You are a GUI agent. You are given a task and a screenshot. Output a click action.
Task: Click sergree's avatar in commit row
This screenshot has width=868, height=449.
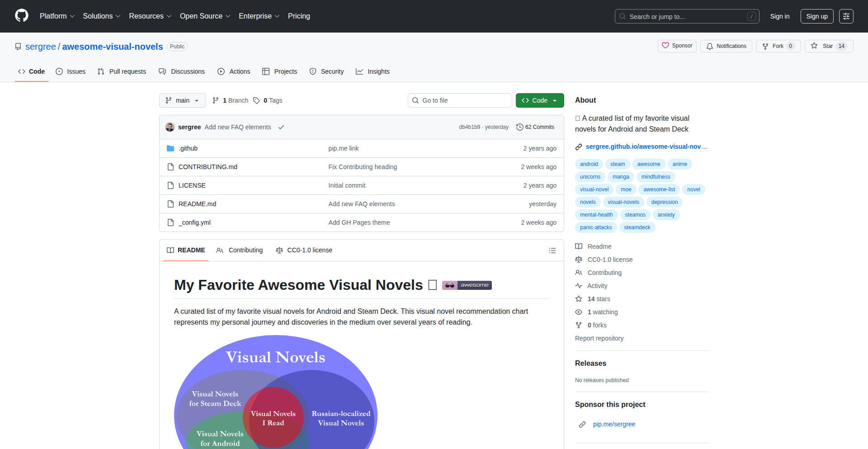170,127
